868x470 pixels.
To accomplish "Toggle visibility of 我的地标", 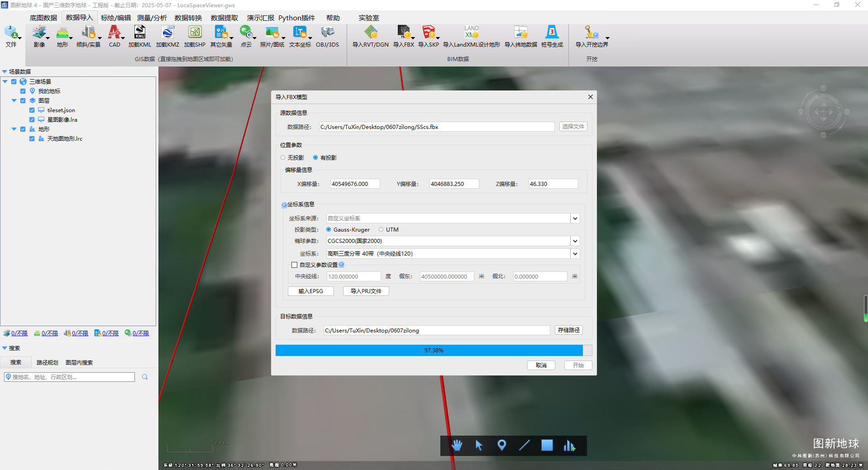I will point(23,91).
